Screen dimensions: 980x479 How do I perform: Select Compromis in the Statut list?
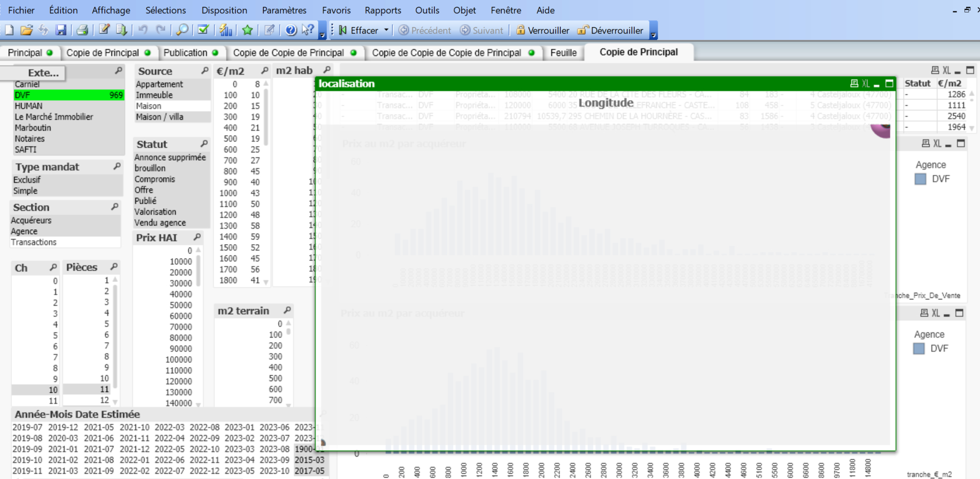(x=154, y=179)
